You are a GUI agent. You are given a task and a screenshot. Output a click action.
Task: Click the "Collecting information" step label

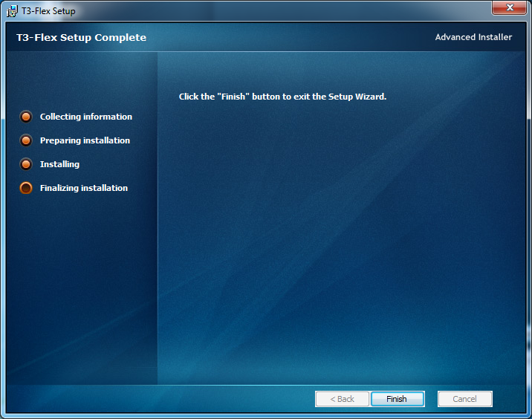(86, 117)
